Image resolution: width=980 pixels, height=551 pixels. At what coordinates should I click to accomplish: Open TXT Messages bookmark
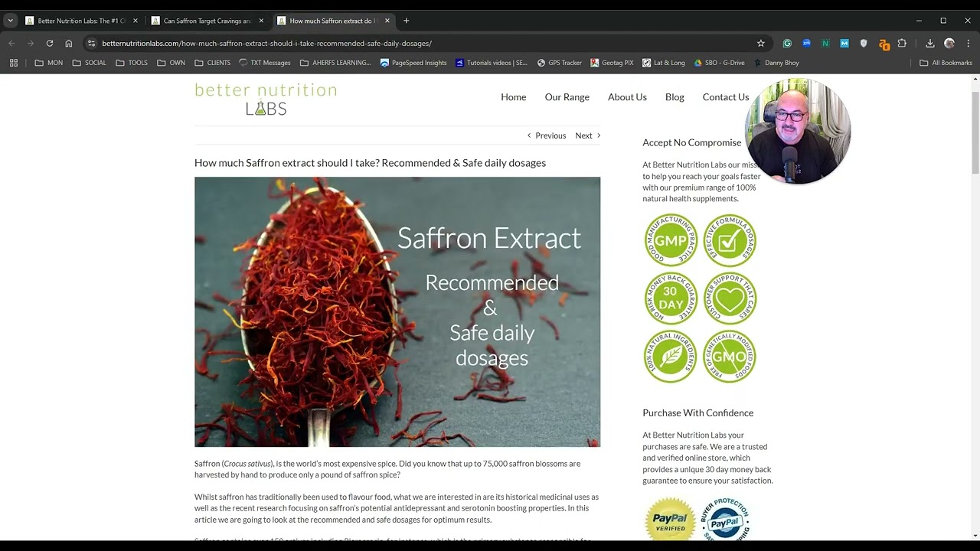(265, 63)
